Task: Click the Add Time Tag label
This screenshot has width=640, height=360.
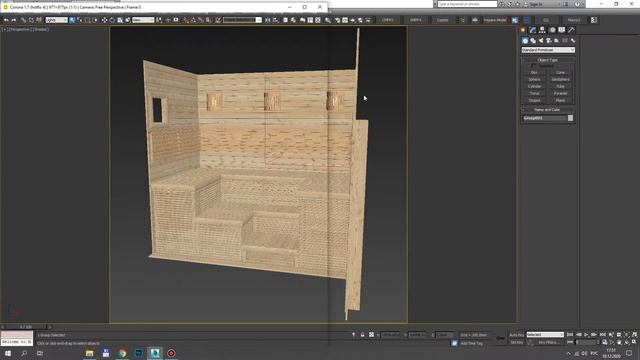Action: [471, 343]
